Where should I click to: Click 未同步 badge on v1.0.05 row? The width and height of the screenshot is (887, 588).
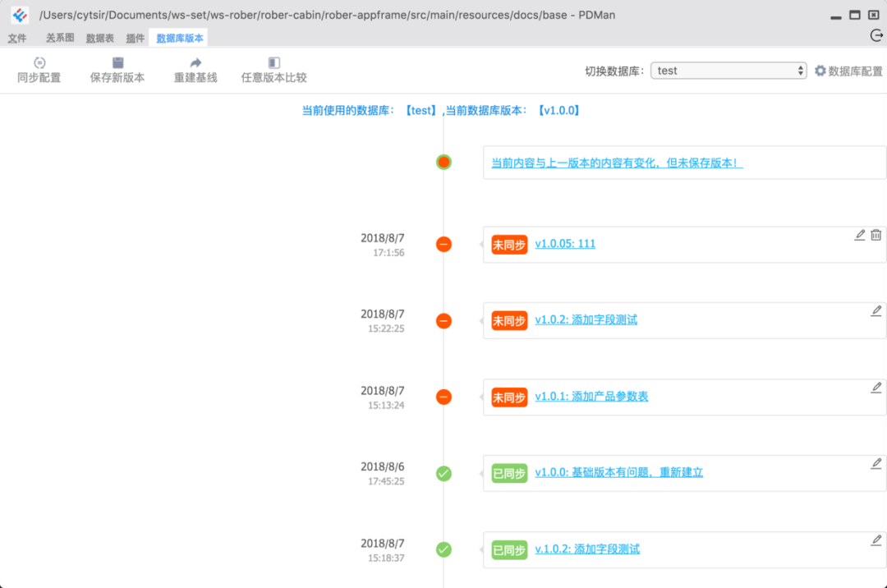[x=509, y=245]
